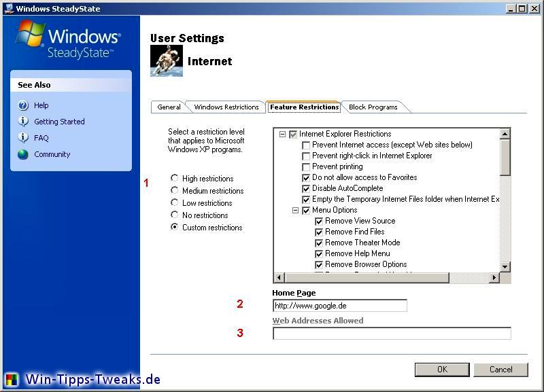Viewport: 544px width, 392px height.
Task: Enable Prevent Internet access checkbox
Action: pyautogui.click(x=306, y=145)
